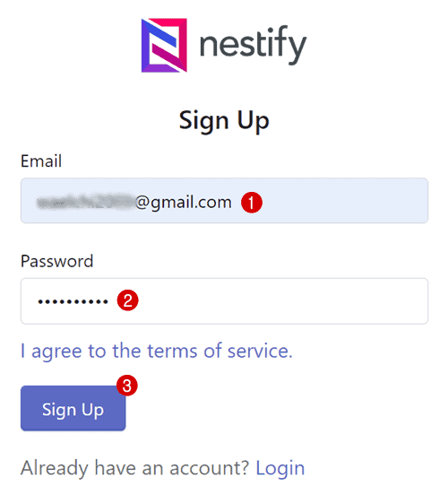Image resolution: width=448 pixels, height=495 pixels.
Task: Focus the Email input field
Action: pos(224,201)
